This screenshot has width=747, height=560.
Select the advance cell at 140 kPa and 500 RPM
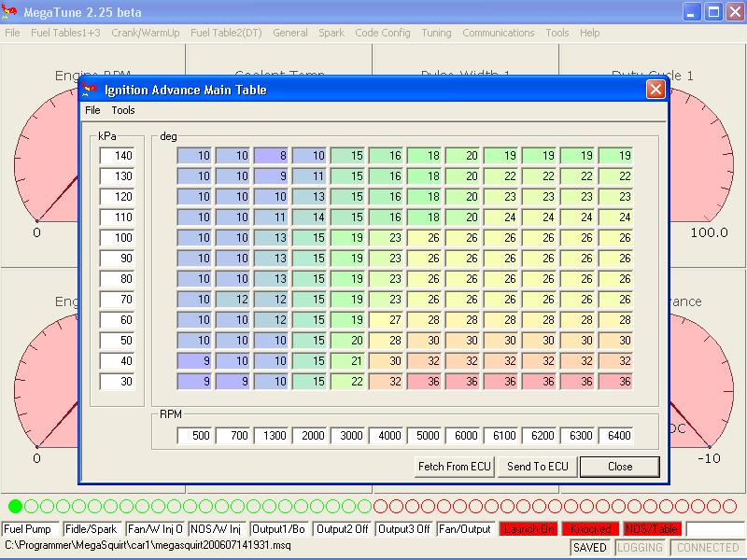pos(194,156)
